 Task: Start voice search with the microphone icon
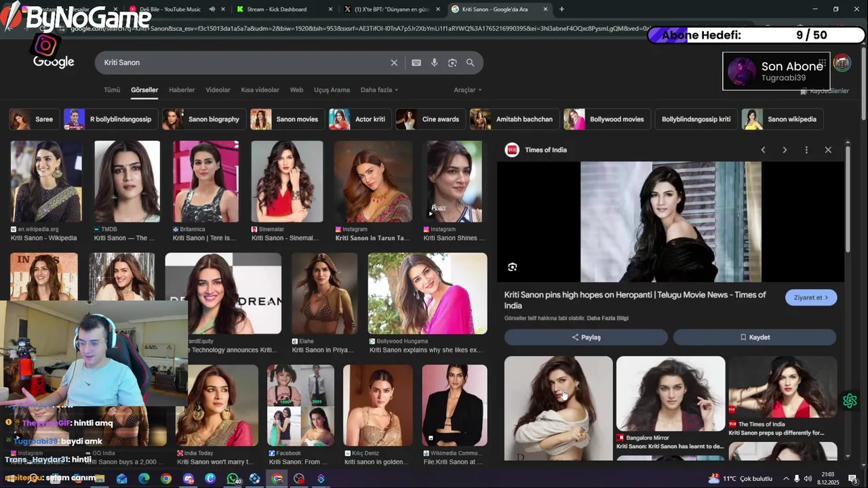(434, 62)
